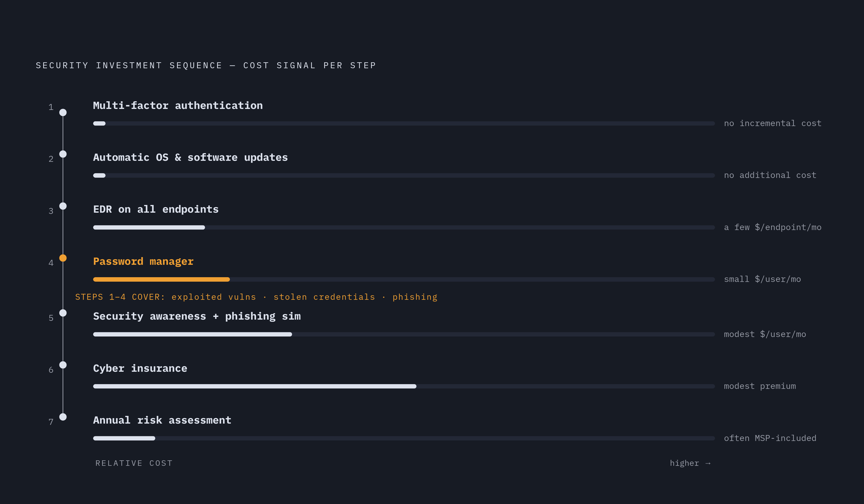Viewport: 864px width, 504px height.
Task: Click the Security awareness cost bar
Action: click(404, 335)
